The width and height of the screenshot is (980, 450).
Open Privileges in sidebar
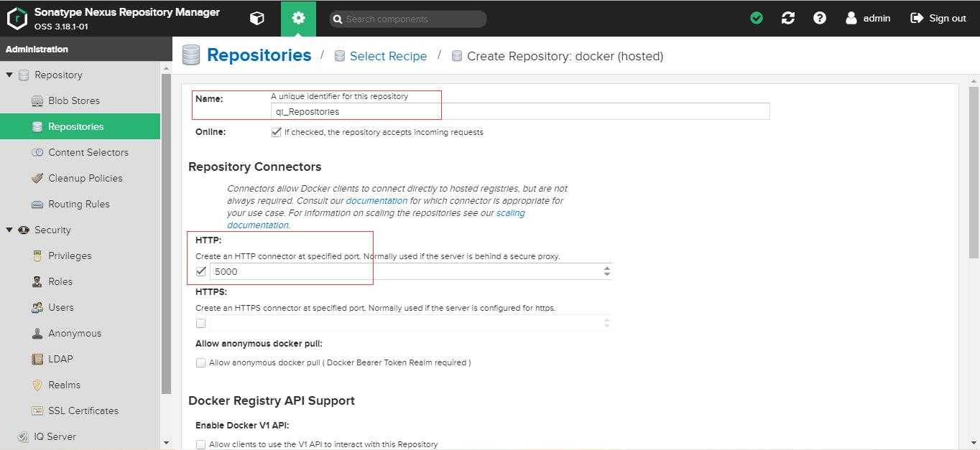coord(80,256)
